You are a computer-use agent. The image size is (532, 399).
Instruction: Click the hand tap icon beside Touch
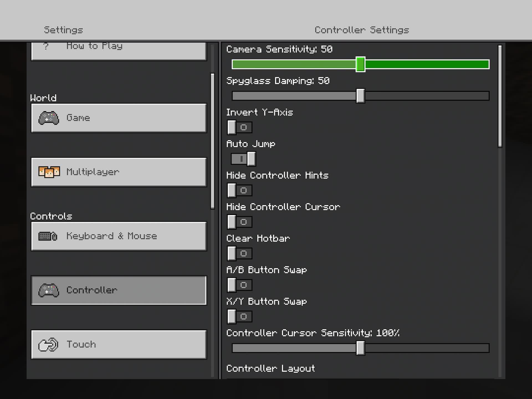tap(48, 344)
